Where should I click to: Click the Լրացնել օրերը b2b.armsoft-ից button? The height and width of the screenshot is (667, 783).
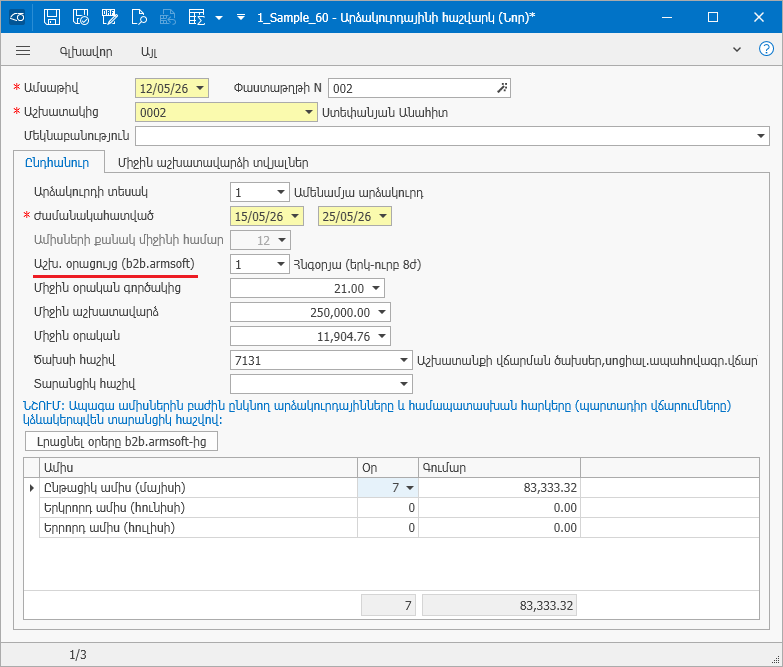(121, 441)
